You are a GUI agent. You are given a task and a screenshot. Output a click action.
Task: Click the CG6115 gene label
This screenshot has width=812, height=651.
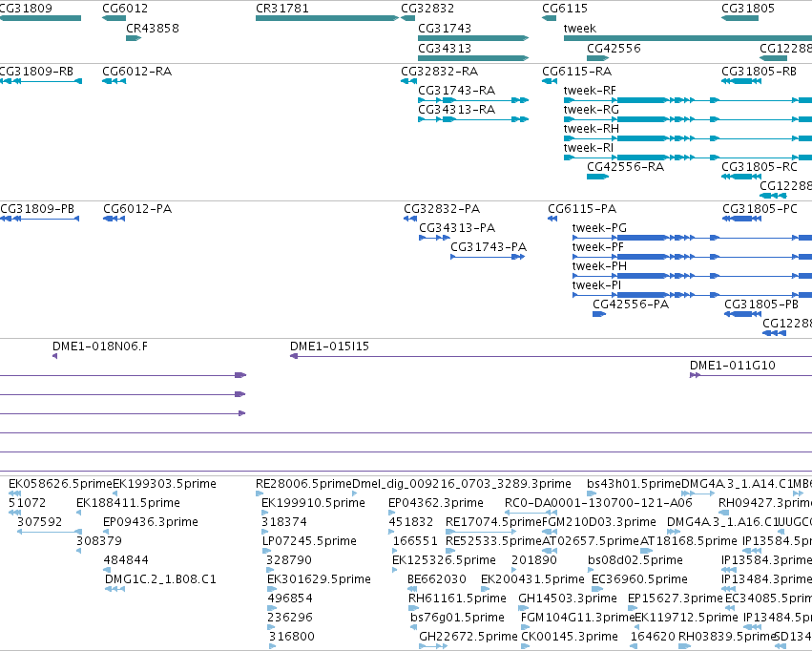click(565, 9)
